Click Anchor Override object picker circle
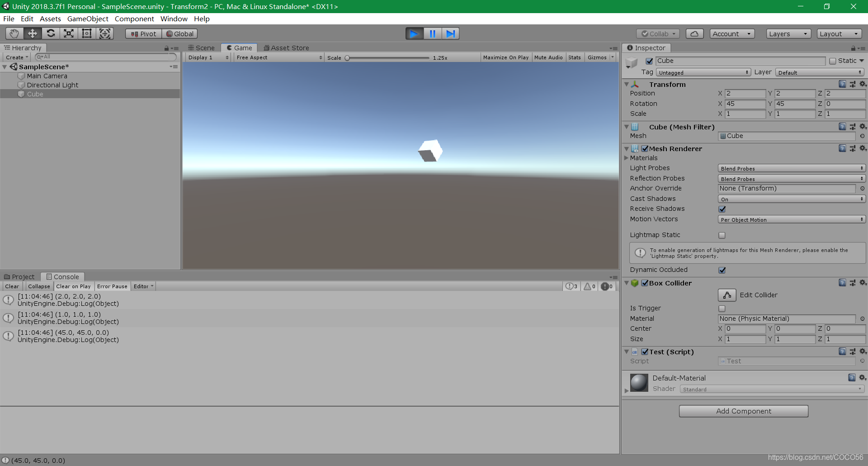Viewport: 868px width, 466px height. click(x=862, y=188)
